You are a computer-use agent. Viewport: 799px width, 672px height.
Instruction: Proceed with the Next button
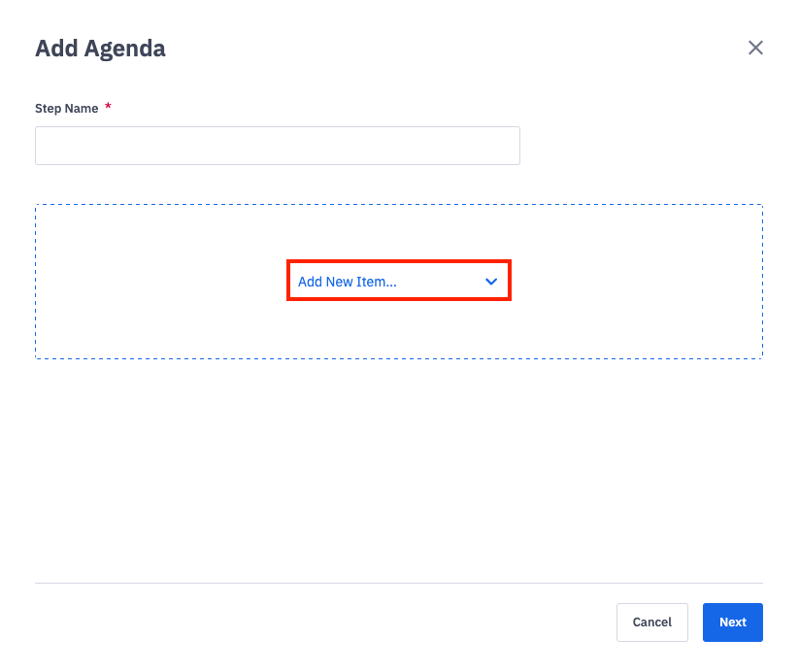point(732,622)
